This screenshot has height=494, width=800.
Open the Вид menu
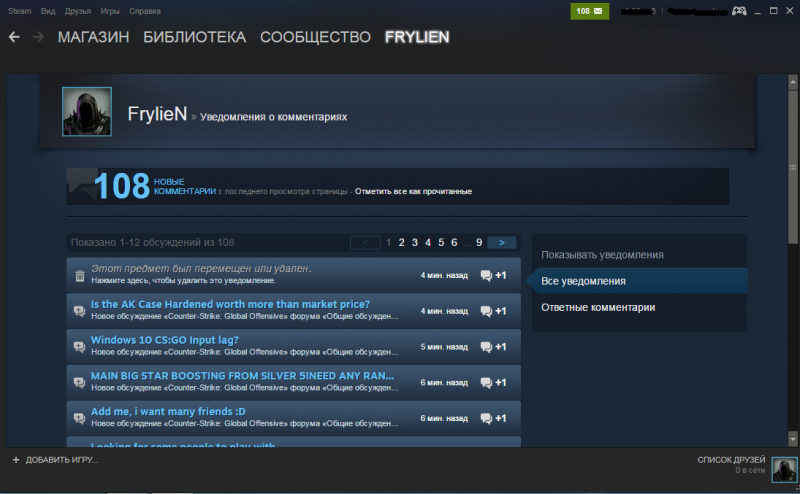pyautogui.click(x=48, y=11)
